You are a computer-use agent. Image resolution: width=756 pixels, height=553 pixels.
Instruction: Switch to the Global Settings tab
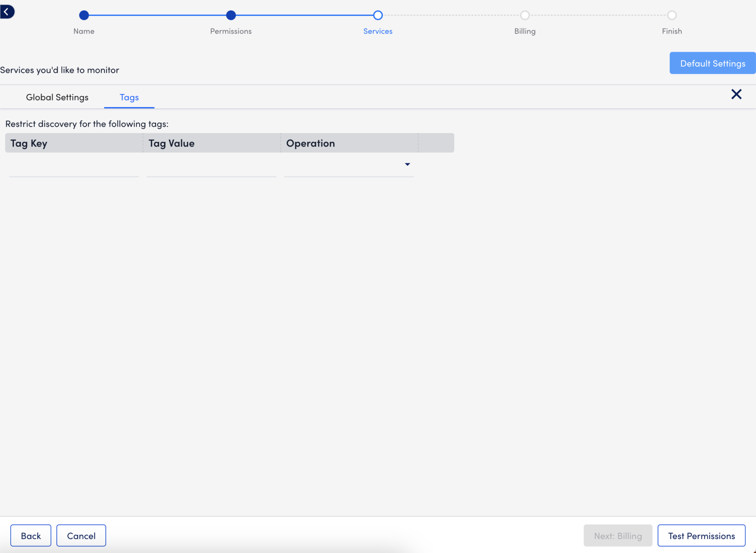57,97
